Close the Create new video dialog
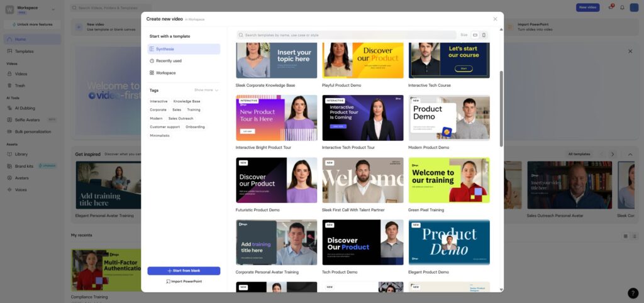Screen dimensions: 644x303 point(495,19)
